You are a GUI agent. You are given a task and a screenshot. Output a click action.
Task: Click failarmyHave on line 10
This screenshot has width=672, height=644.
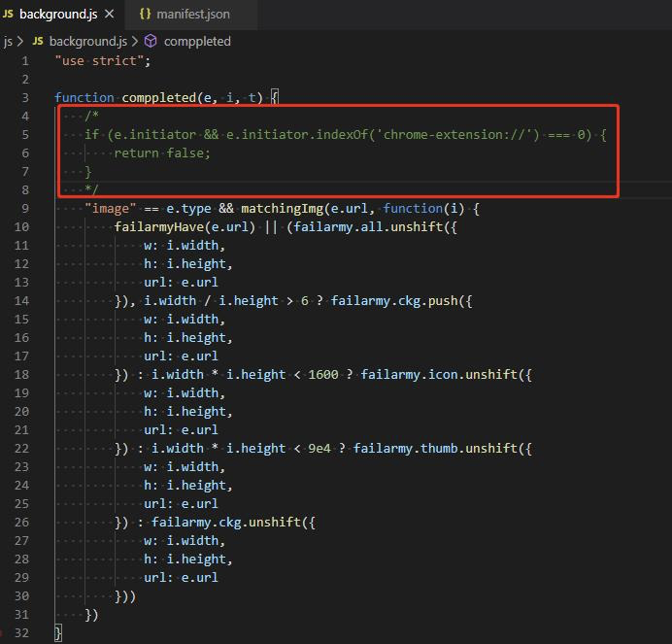(159, 227)
